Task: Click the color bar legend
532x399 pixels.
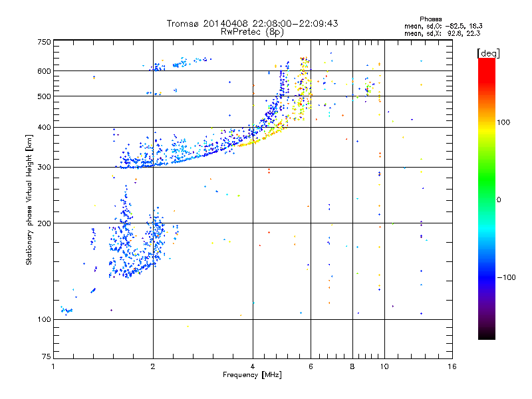Action: point(487,198)
